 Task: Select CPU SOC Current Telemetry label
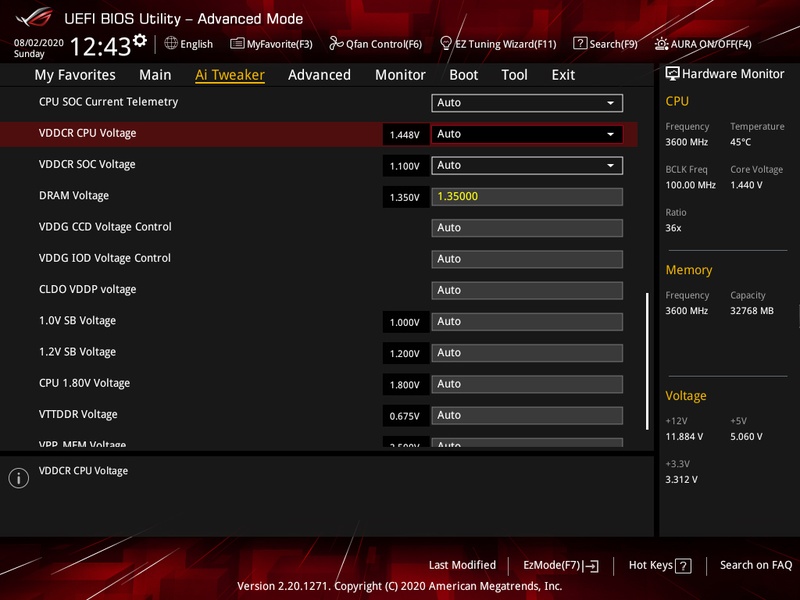[109, 102]
